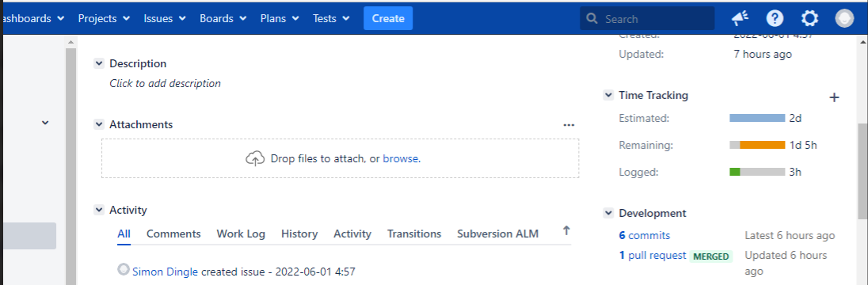Open the help question mark icon

pyautogui.click(x=775, y=19)
